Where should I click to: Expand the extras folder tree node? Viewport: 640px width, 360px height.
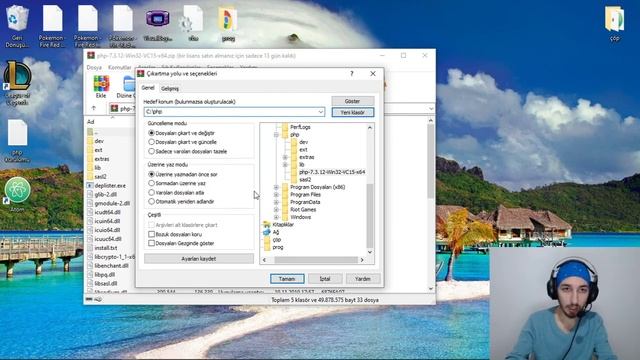click(x=285, y=157)
